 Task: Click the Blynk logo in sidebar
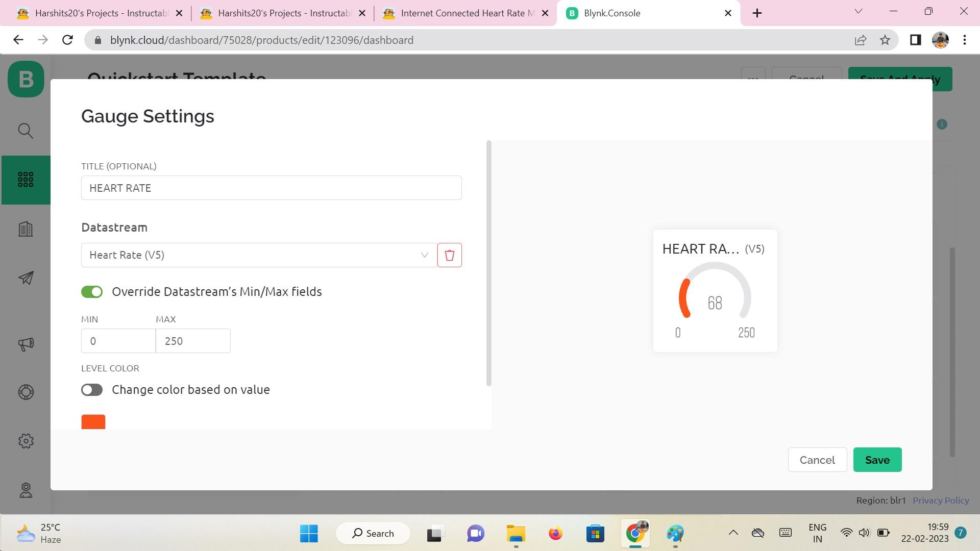26,79
